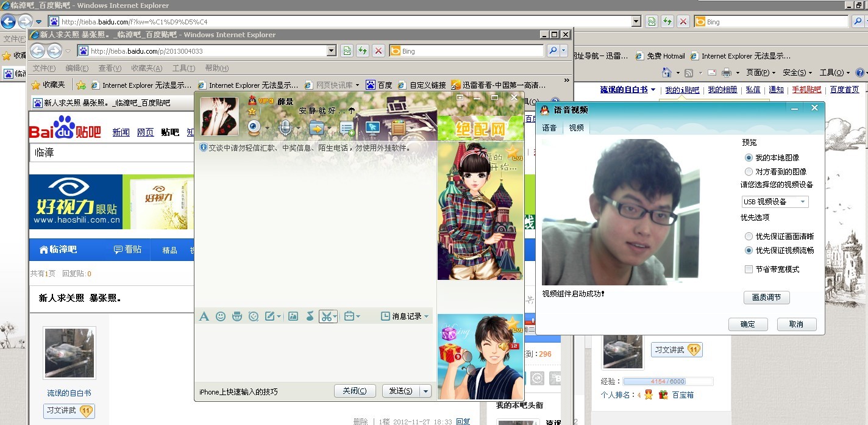Click the 发送(S) button in chat

[x=400, y=391]
